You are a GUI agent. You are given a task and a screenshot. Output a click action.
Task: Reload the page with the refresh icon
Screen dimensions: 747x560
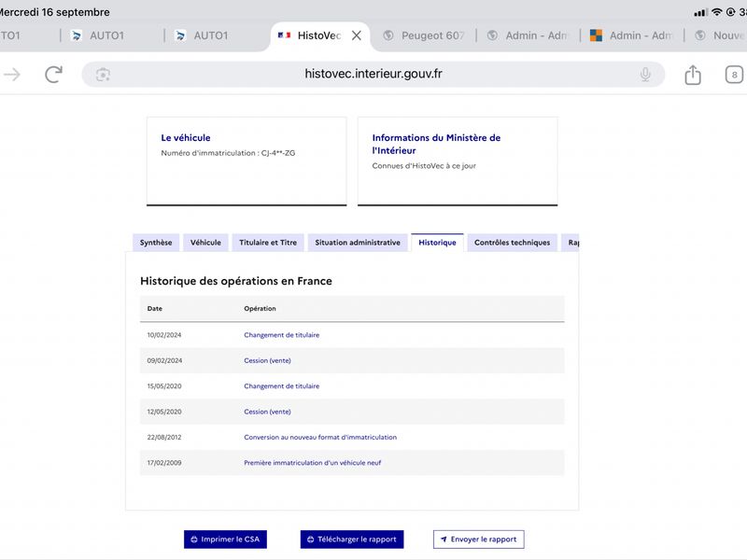[54, 75]
